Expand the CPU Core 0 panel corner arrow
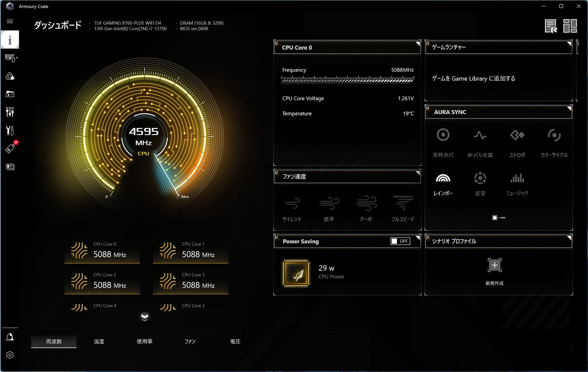This screenshot has width=588, height=372. (x=418, y=43)
